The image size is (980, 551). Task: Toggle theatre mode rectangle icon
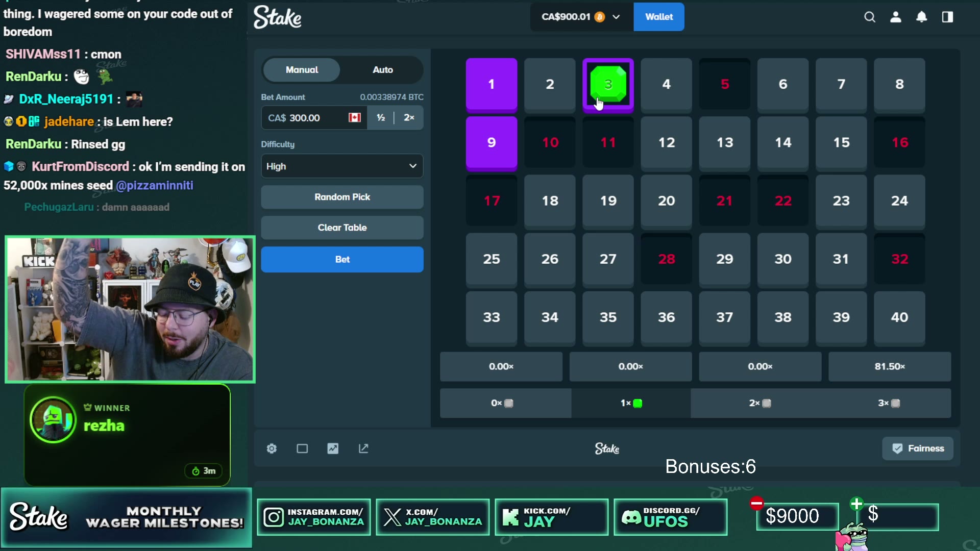click(302, 448)
